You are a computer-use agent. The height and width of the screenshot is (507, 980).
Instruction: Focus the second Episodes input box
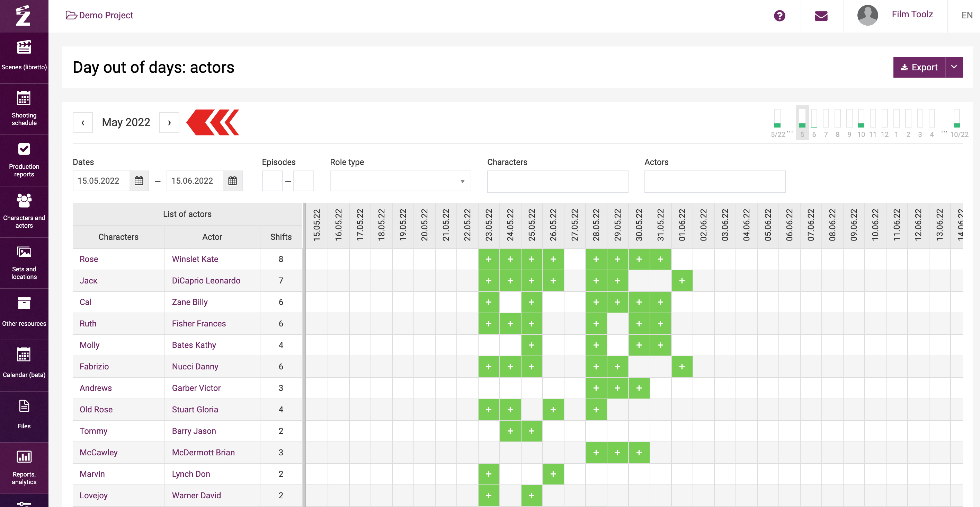point(304,181)
